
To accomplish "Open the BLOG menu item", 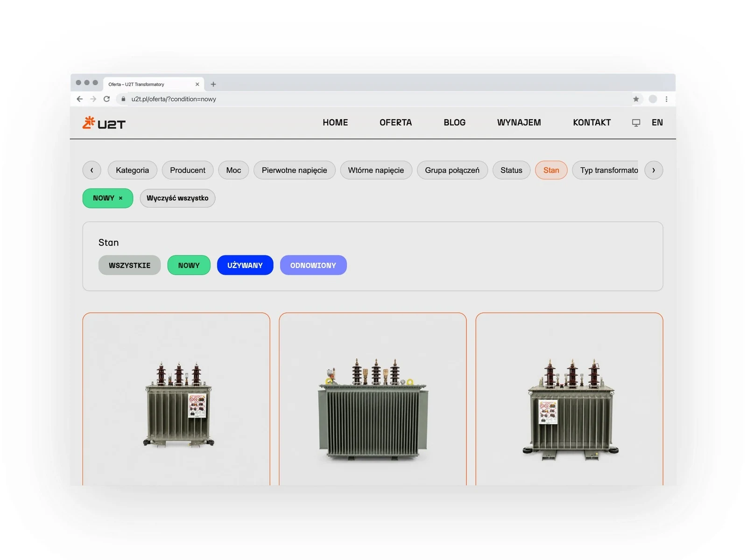I will click(x=455, y=123).
